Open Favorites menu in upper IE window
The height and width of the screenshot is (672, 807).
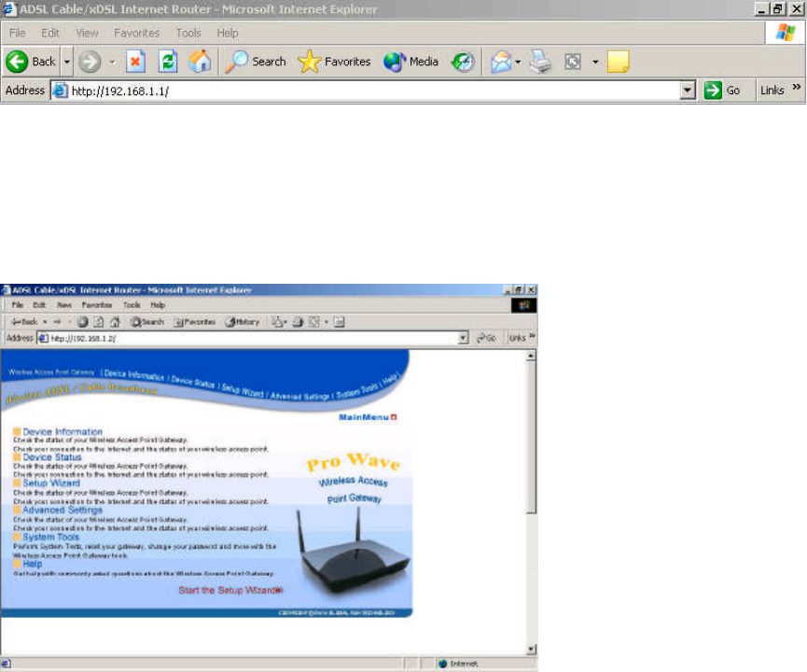(136, 33)
